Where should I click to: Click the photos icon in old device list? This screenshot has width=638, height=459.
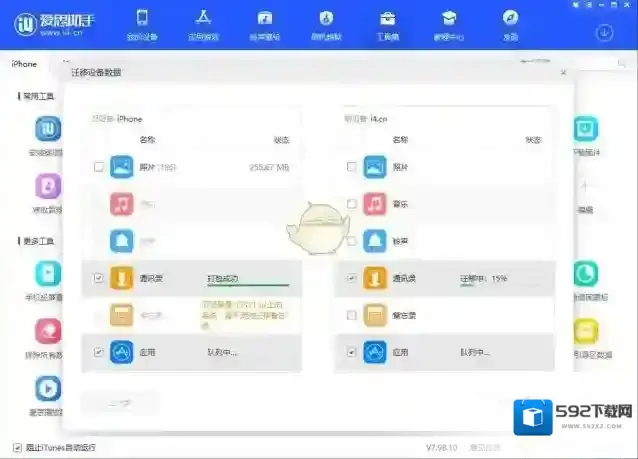click(122, 167)
